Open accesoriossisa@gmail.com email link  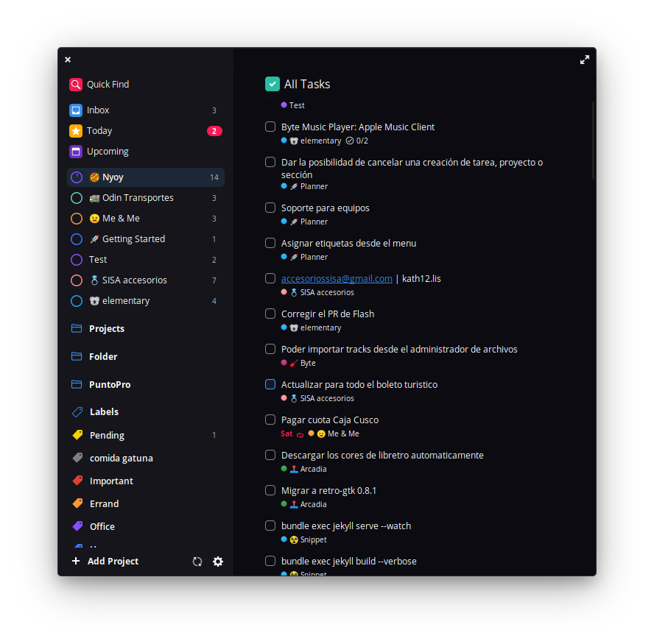click(337, 279)
